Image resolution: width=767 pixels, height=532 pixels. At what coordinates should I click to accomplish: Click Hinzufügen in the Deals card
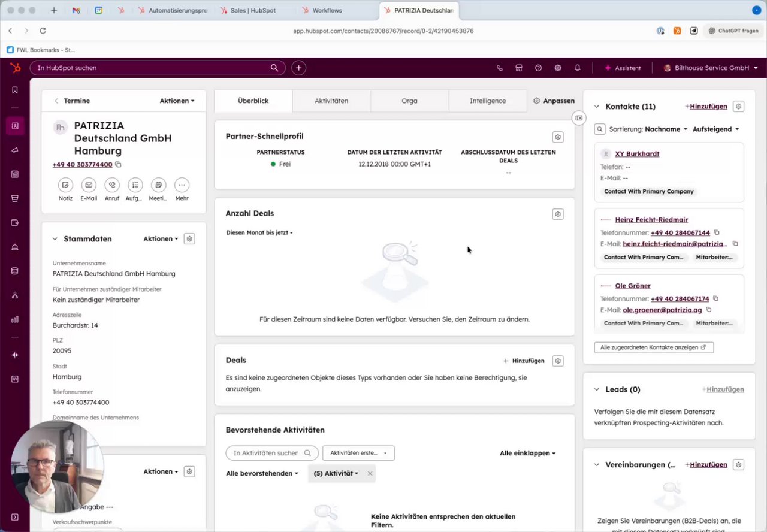524,361
